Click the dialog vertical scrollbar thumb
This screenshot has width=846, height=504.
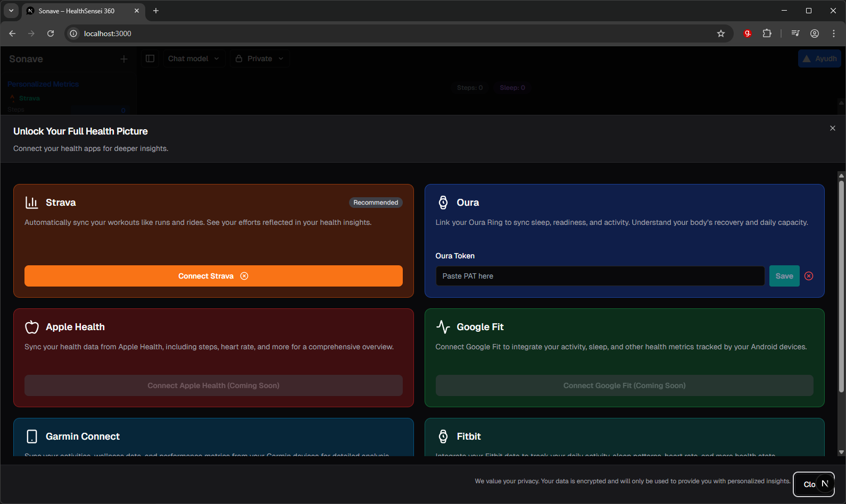(x=841, y=287)
